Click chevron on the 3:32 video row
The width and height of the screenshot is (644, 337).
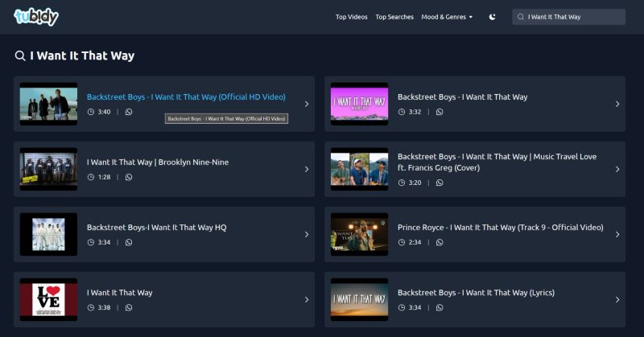tap(617, 104)
